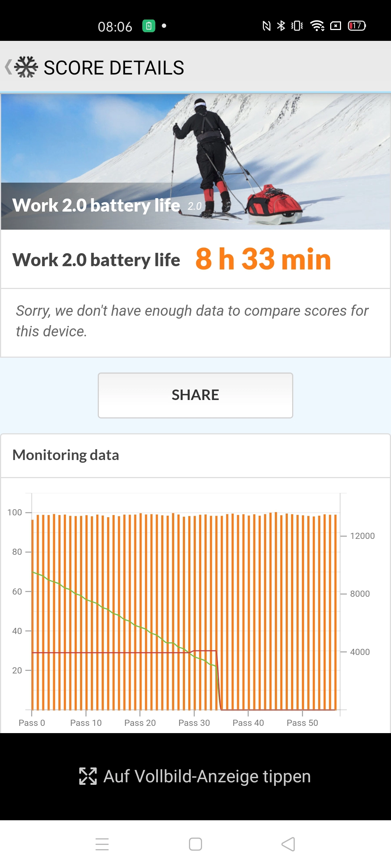Screen dimensions: 391x868
Task: Tap the back chevron beside Score Details
Action: click(x=8, y=67)
